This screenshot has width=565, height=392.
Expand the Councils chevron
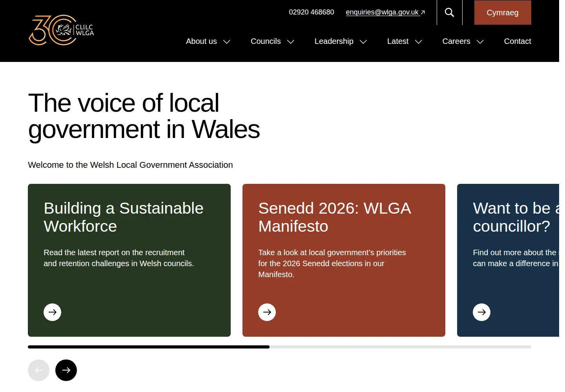tap(291, 42)
